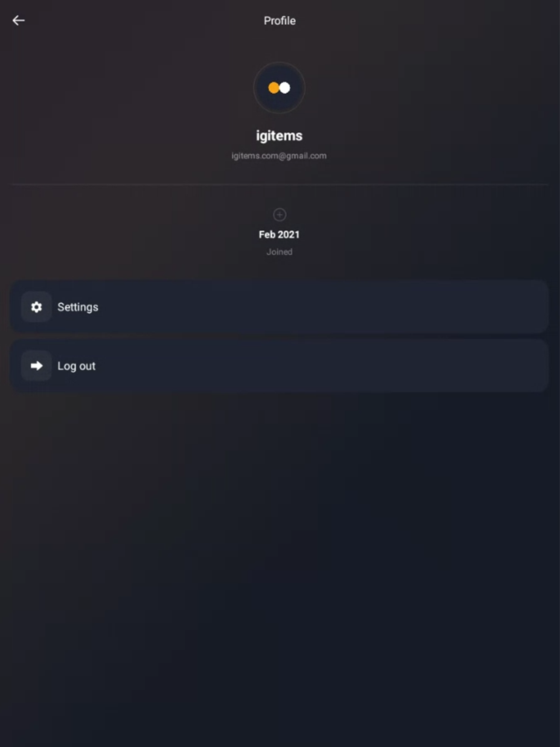Click the rounded square behind the gear
The height and width of the screenshot is (747, 560).
click(36, 307)
